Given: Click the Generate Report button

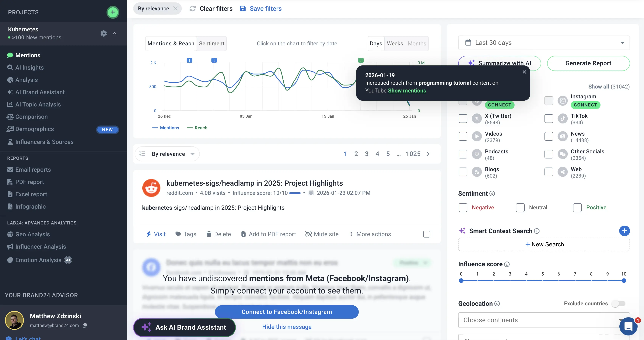Looking at the screenshot, I should [588, 63].
